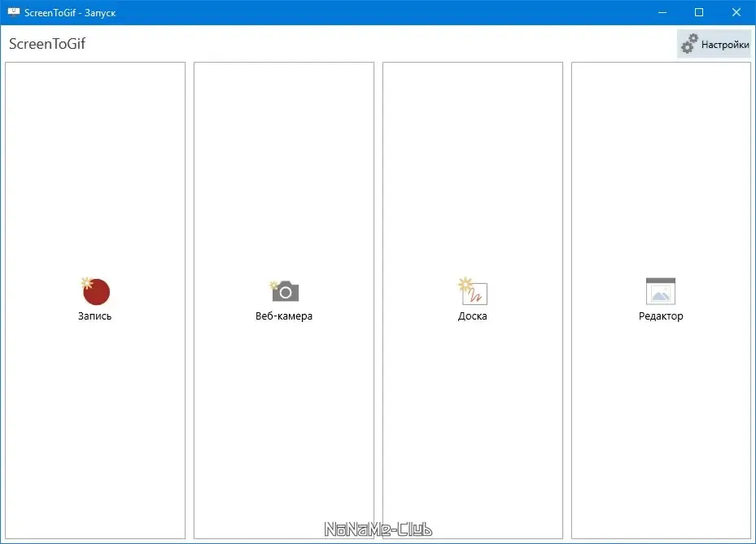
Task: Select the Запись text label
Action: pos(95,316)
